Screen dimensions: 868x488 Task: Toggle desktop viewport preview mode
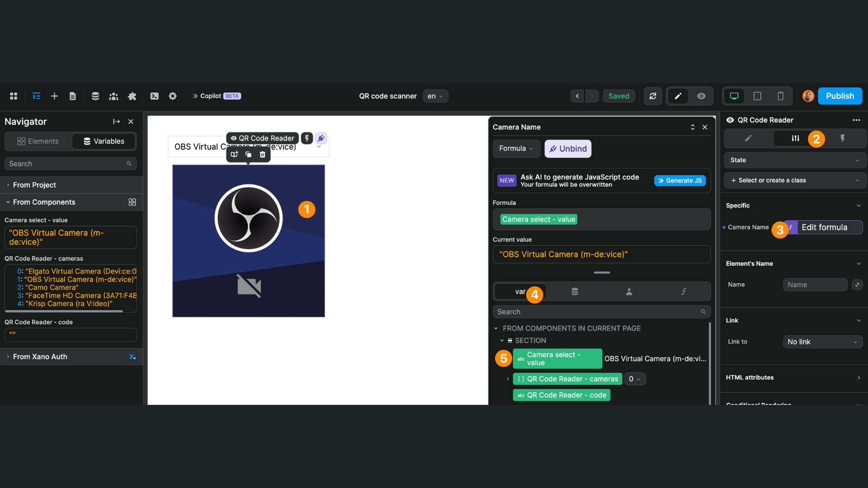point(733,96)
